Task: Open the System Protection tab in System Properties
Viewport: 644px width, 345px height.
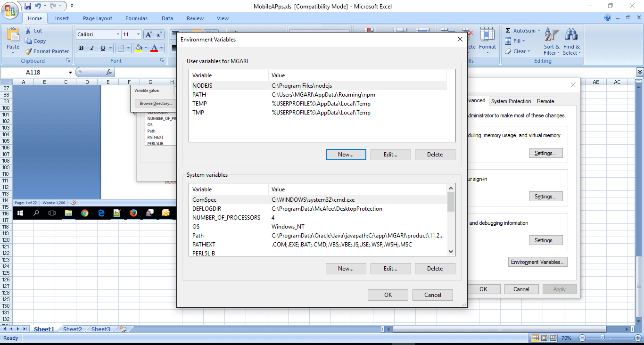Action: tap(511, 101)
